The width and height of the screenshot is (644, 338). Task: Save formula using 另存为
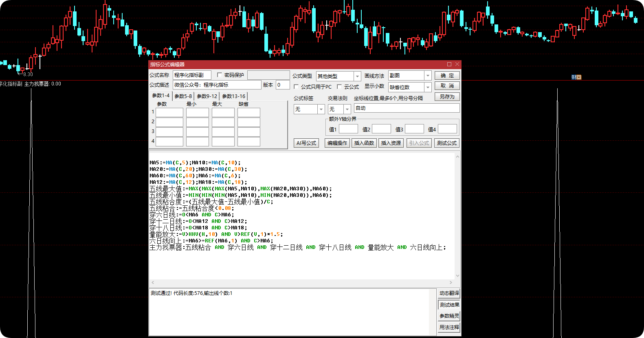447,97
